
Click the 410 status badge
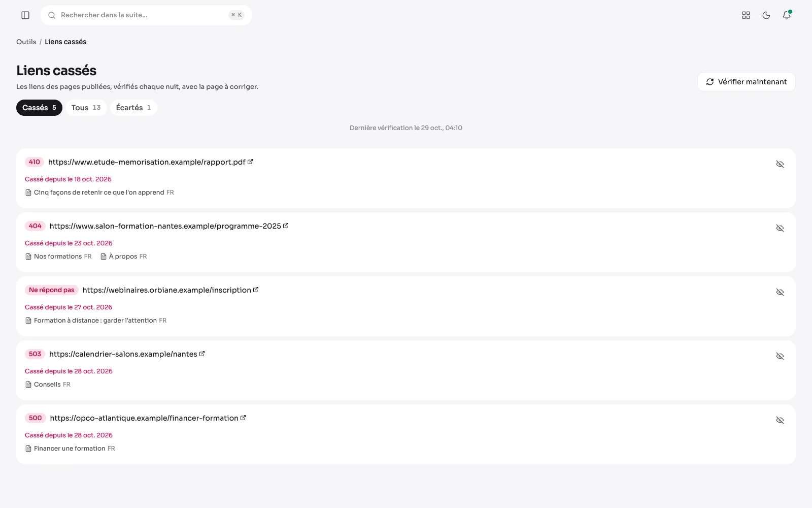click(35, 162)
